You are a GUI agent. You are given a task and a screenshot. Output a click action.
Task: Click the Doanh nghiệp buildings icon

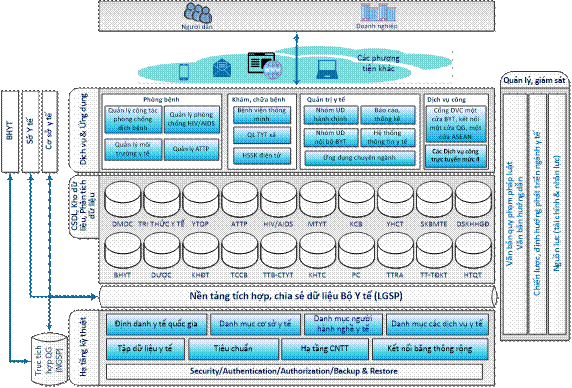(x=378, y=12)
